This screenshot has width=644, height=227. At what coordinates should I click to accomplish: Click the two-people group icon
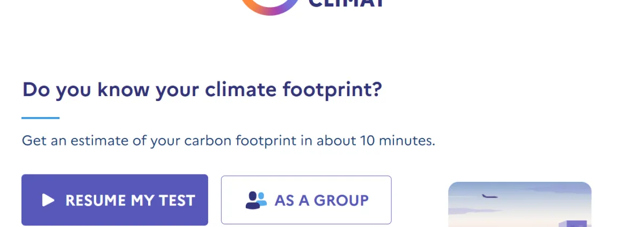[x=256, y=200]
